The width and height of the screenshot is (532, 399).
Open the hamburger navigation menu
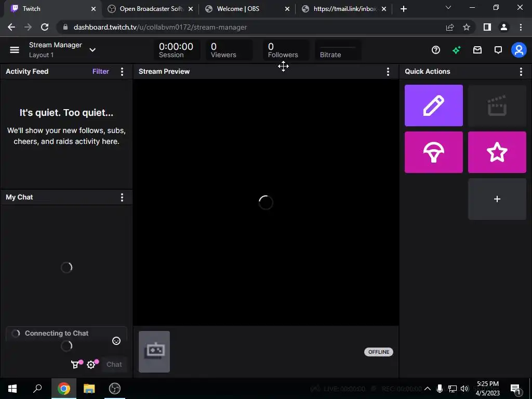(x=14, y=50)
